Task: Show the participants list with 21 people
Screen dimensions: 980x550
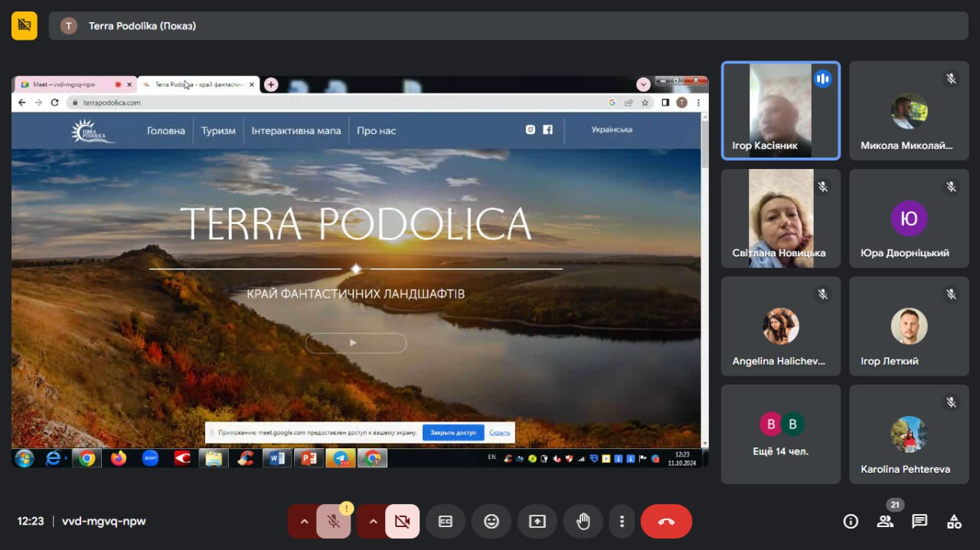Action: point(885,521)
